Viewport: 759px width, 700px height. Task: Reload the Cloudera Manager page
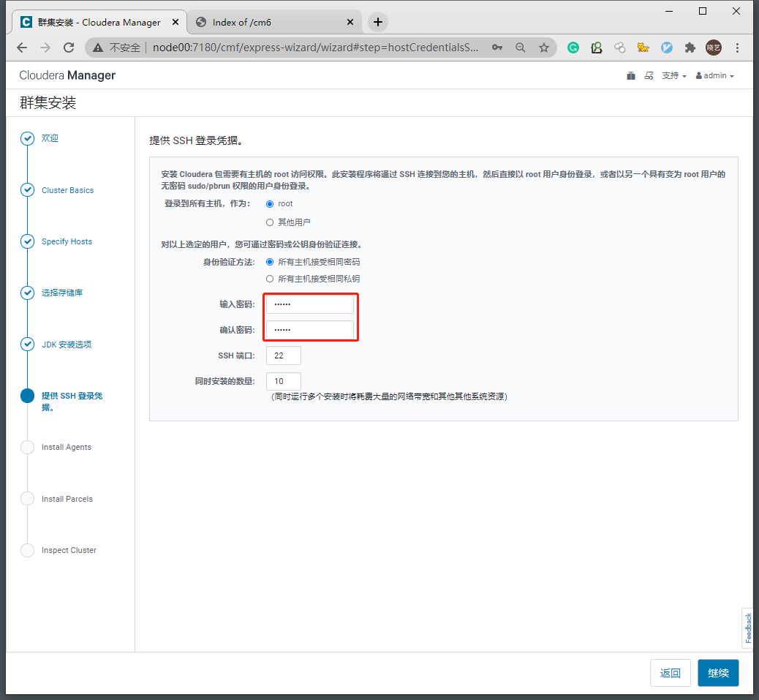pos(69,48)
